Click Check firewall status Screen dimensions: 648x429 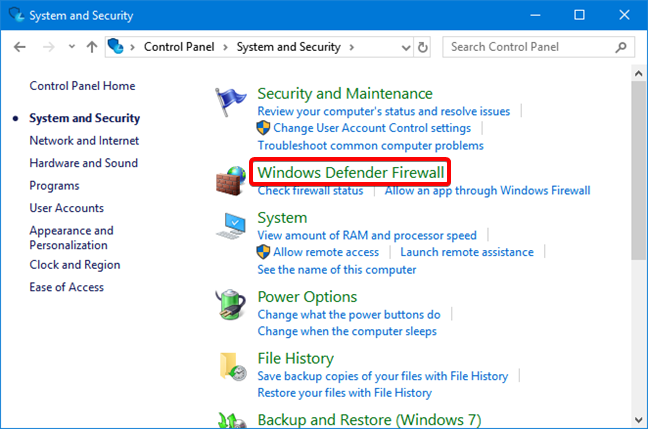pos(310,191)
